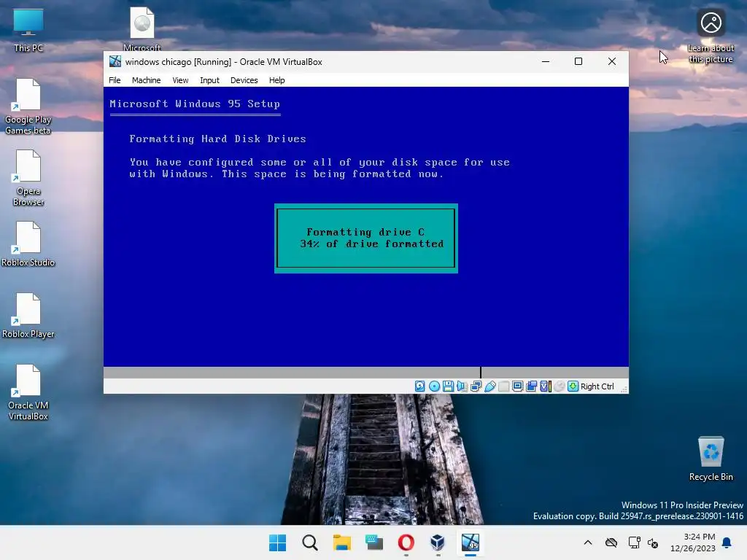Viewport: 747px width, 560px height.
Task: Select the Recycle Bin icon
Action: point(711,458)
